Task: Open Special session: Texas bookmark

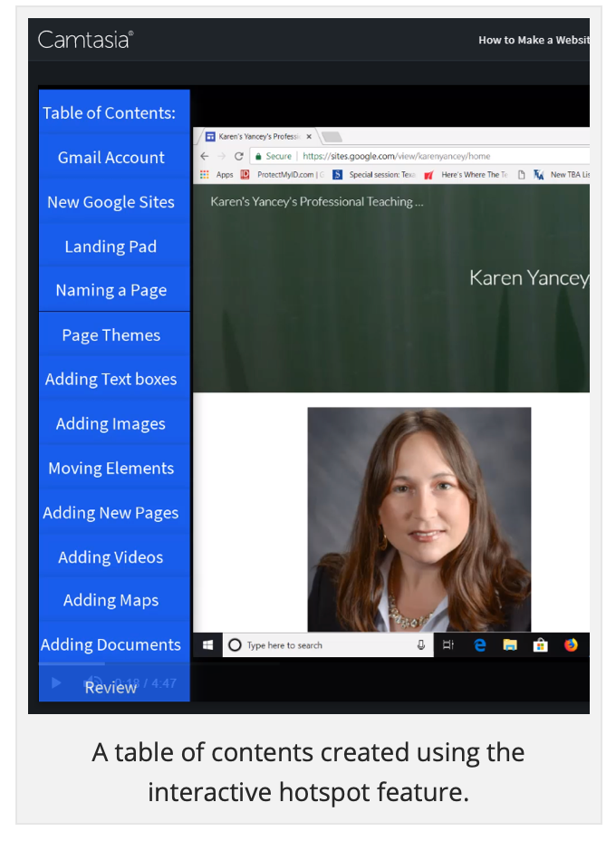Action: pos(374,174)
